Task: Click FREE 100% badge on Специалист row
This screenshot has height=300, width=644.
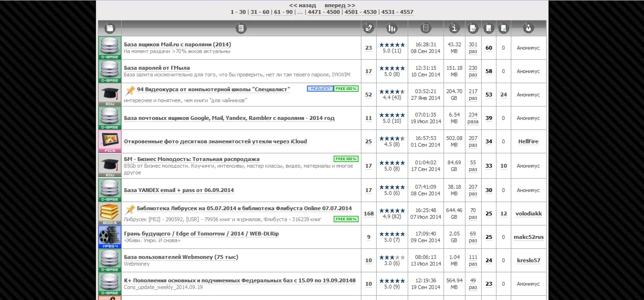Action: (346, 89)
